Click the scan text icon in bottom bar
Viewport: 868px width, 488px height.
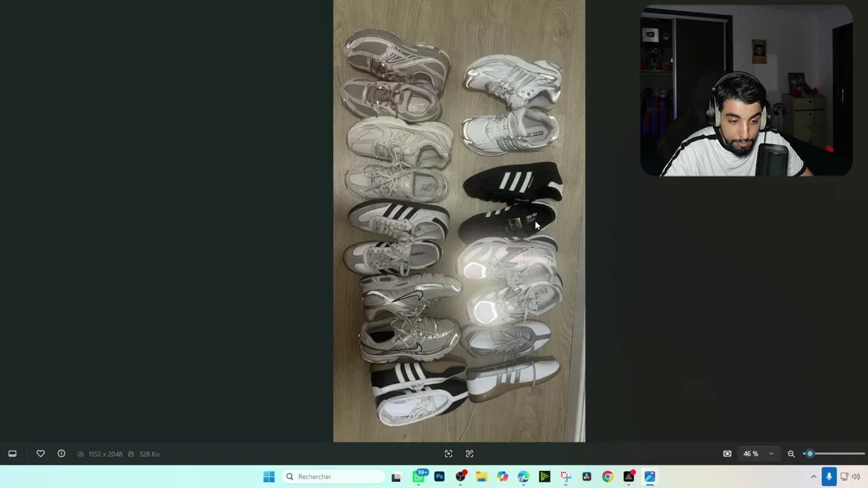click(469, 454)
